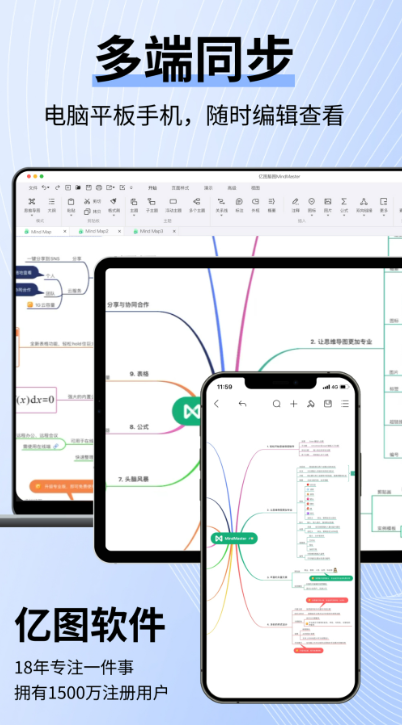Click the (x)dx=0 formula box
402x725 pixels.
[x=36, y=400]
